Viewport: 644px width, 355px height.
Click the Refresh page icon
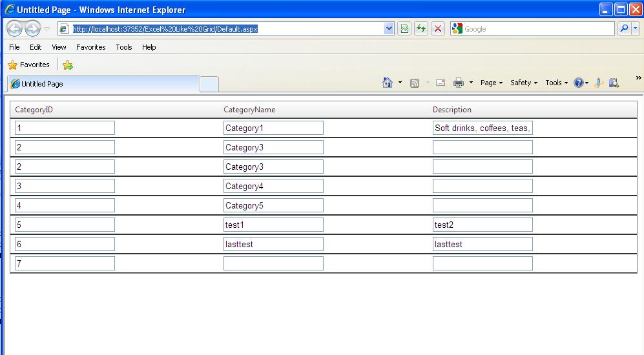tap(421, 28)
